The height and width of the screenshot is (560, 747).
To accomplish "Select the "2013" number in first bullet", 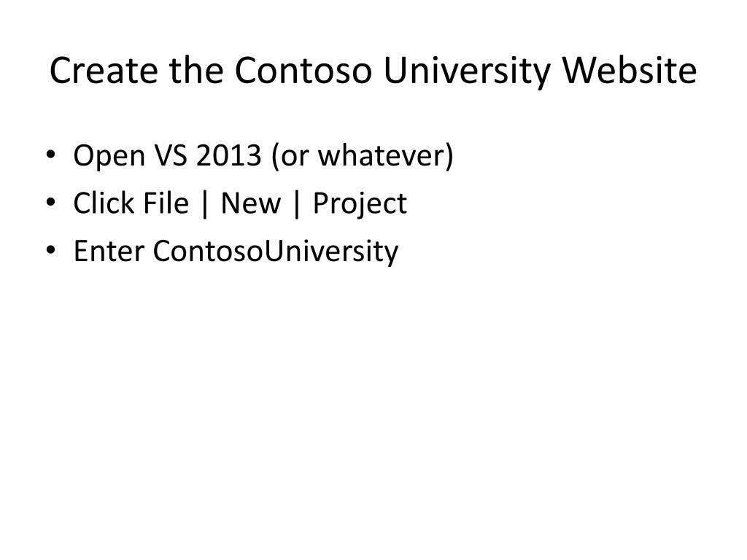I will point(228,155).
